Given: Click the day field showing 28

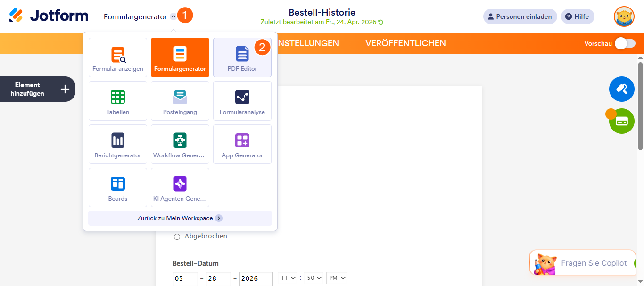Looking at the screenshot, I should point(218,278).
